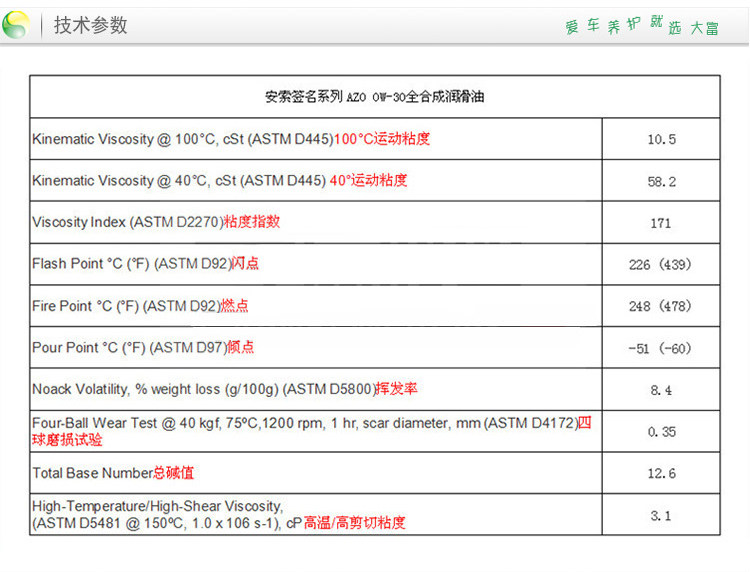Click the Total Base Number label
The image size is (750, 572).
point(113,473)
